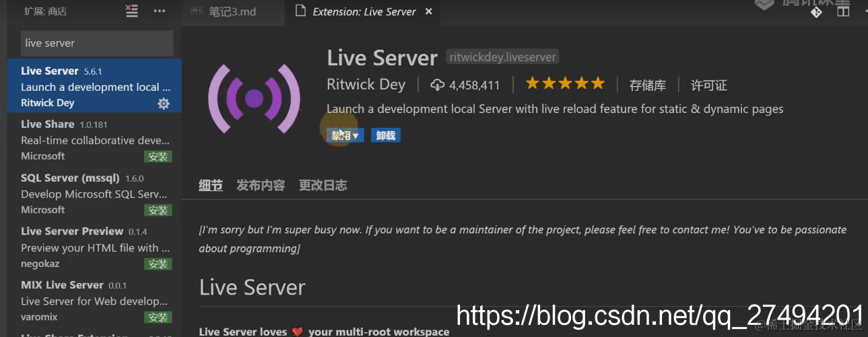Click the 'I'm super busy now' notice text
The width and height of the screenshot is (868, 337).
523,239
